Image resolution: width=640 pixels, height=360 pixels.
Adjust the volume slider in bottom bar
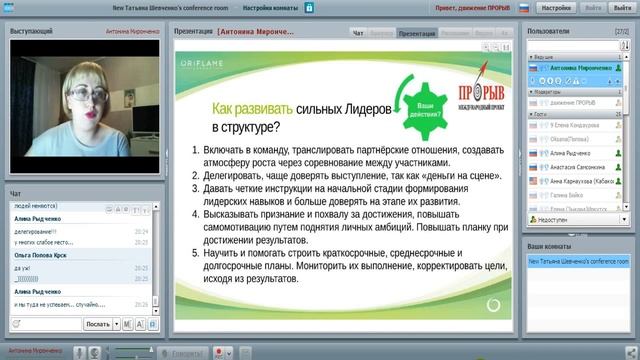pyautogui.click(x=133, y=350)
